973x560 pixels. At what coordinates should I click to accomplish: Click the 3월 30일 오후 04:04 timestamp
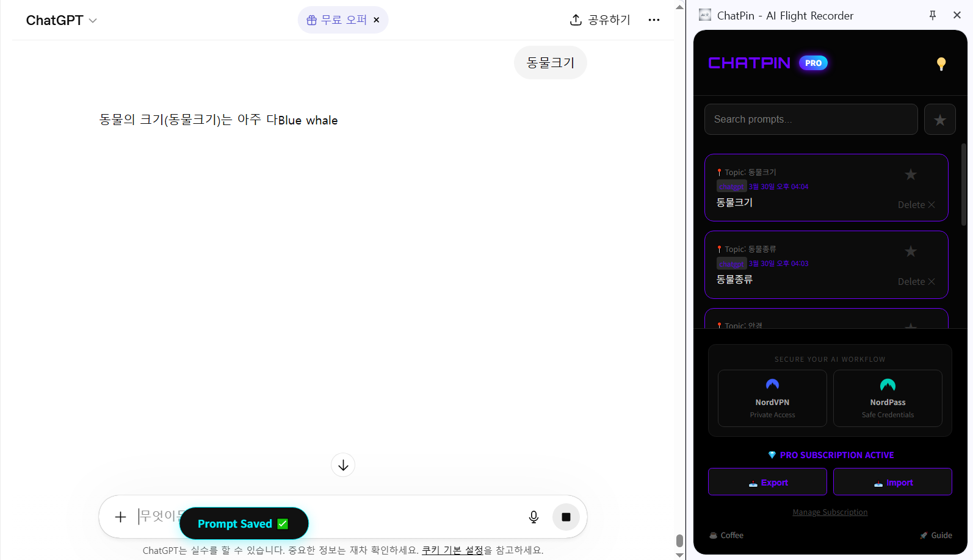(778, 187)
